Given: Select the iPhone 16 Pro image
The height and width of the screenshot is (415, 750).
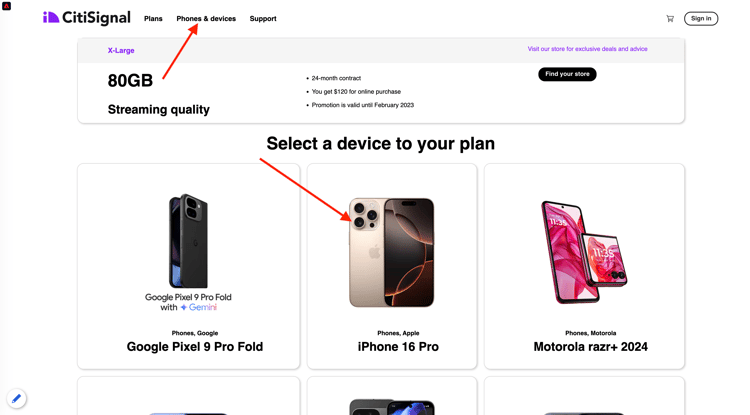Looking at the screenshot, I should (x=392, y=252).
